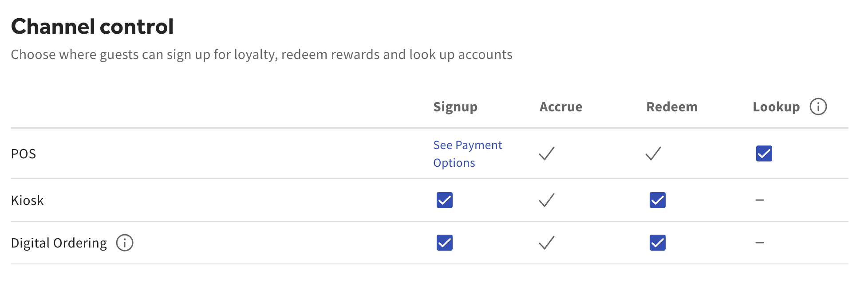This screenshot has height=291, width=868.
Task: Click the Signup column header
Action: [x=455, y=107]
